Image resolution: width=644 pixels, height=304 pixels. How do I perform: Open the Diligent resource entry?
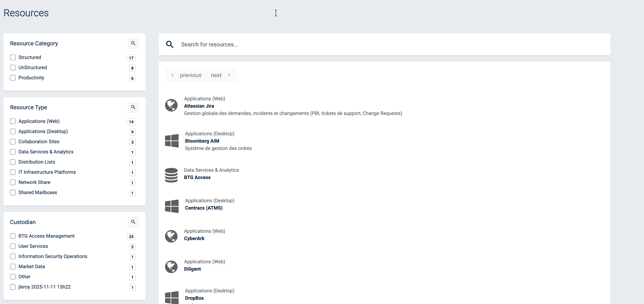[x=192, y=269]
